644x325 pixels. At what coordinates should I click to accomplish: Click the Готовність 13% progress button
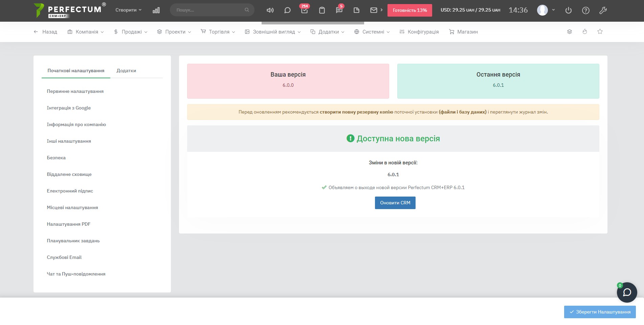[x=410, y=10]
